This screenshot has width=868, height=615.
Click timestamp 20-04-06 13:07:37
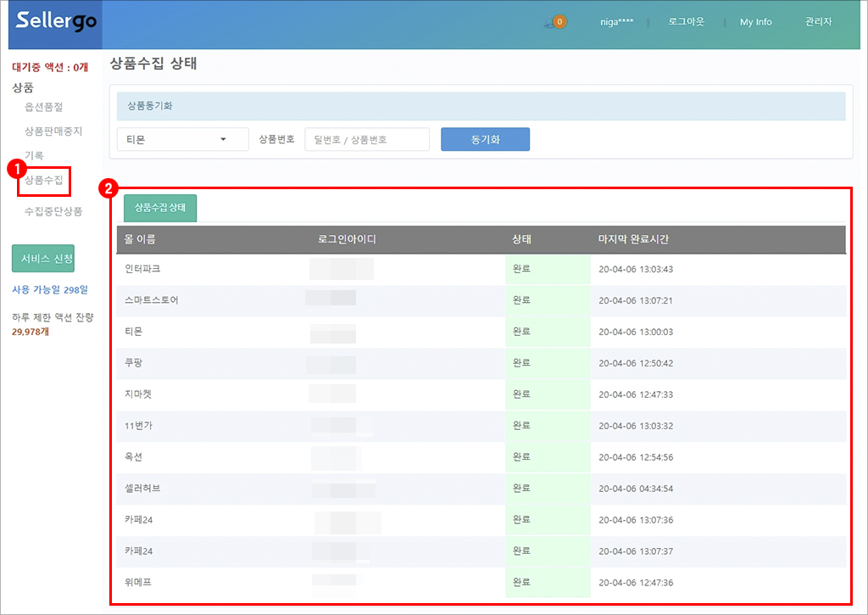pyautogui.click(x=636, y=551)
